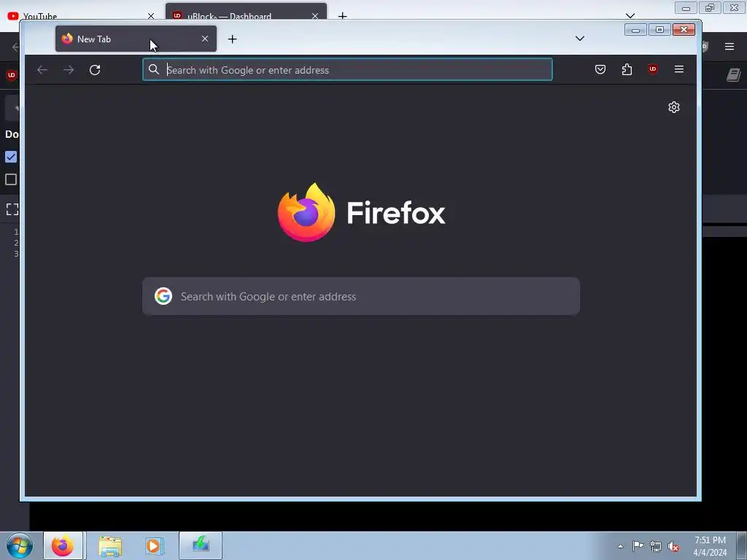The width and height of the screenshot is (747, 560).
Task: Click the reload page icon
Action: [95, 70]
